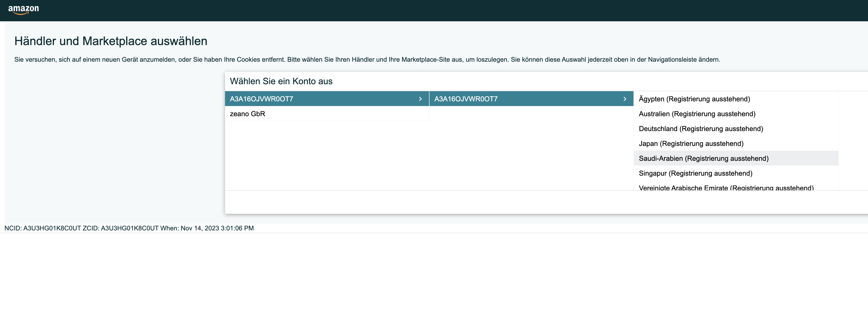Choose Deutschland marketplace
868x331 pixels.
click(736, 129)
